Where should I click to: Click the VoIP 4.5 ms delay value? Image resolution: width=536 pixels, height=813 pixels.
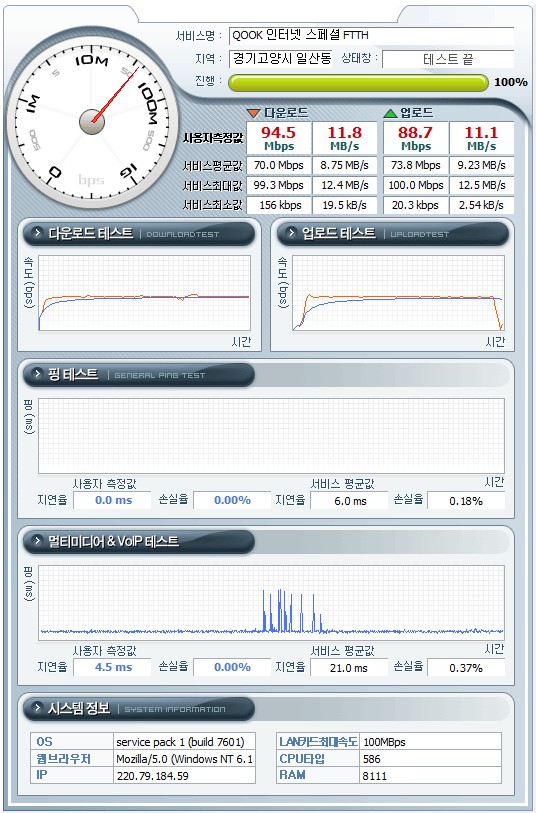click(112, 667)
